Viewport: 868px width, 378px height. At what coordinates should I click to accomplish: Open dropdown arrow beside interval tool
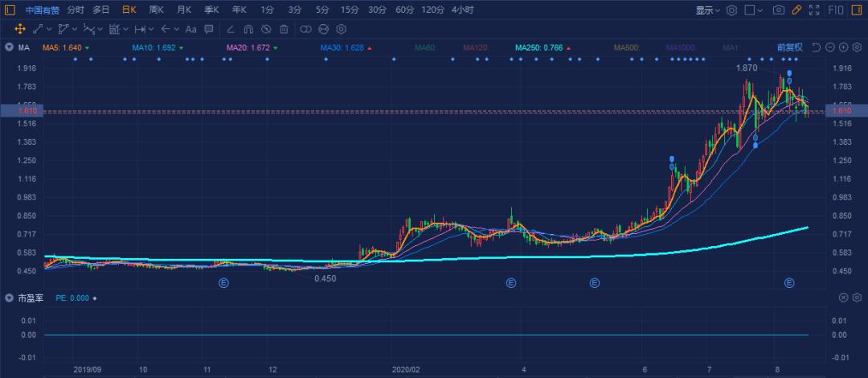151,29
